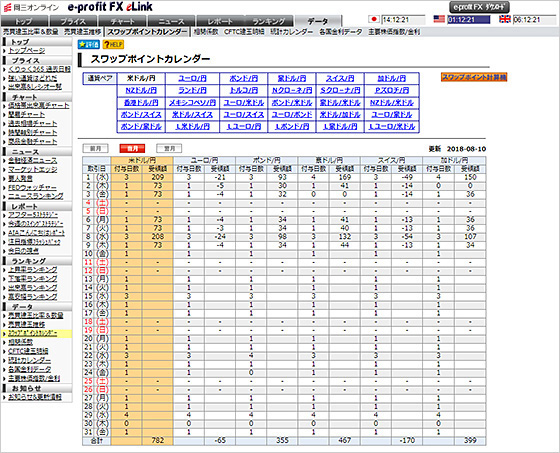Open the チャート main tab

pyautogui.click(x=122, y=21)
